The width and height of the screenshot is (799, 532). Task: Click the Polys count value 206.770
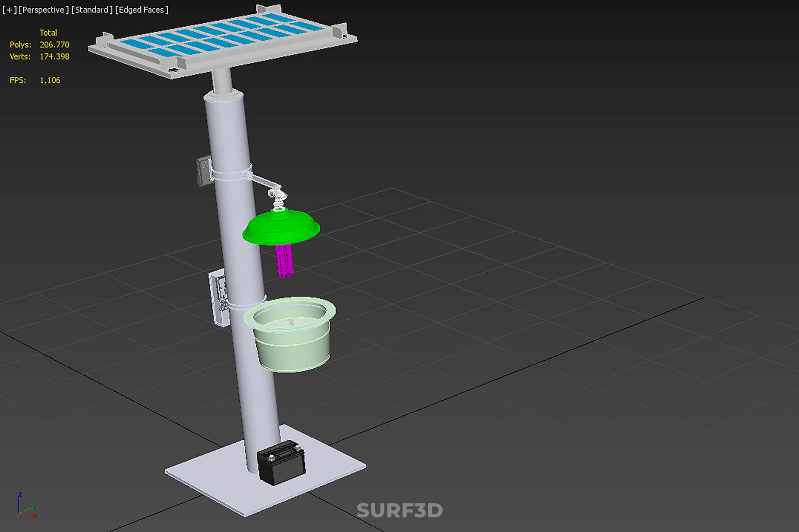click(54, 44)
